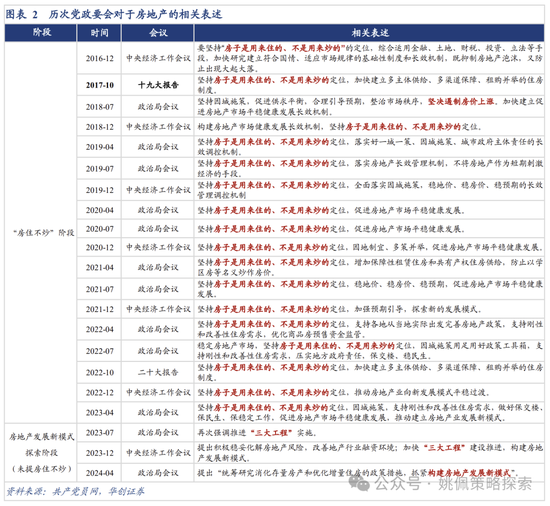Image resolution: width=550 pixels, height=506 pixels.
Task: Select the 2016-12 date cell
Action: pyautogui.click(x=100, y=58)
